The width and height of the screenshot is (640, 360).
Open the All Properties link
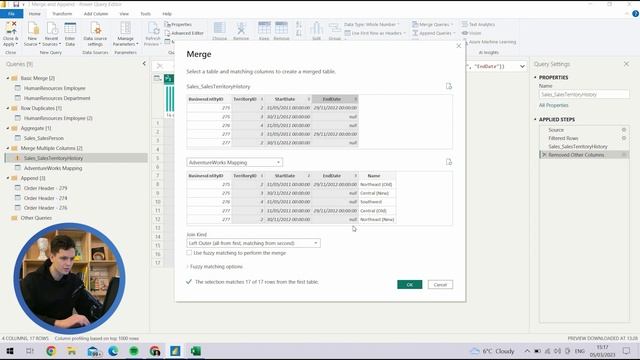pyautogui.click(x=553, y=105)
